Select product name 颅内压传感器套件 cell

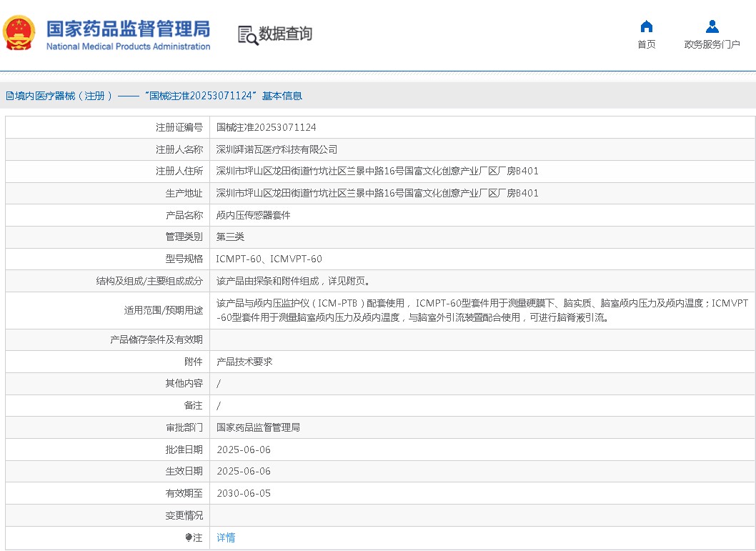pyautogui.click(x=482, y=215)
